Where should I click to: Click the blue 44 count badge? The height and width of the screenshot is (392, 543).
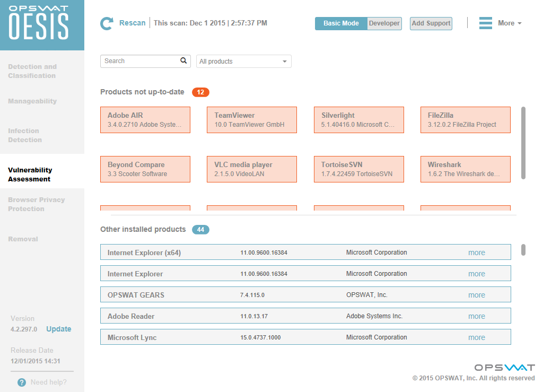tap(200, 230)
